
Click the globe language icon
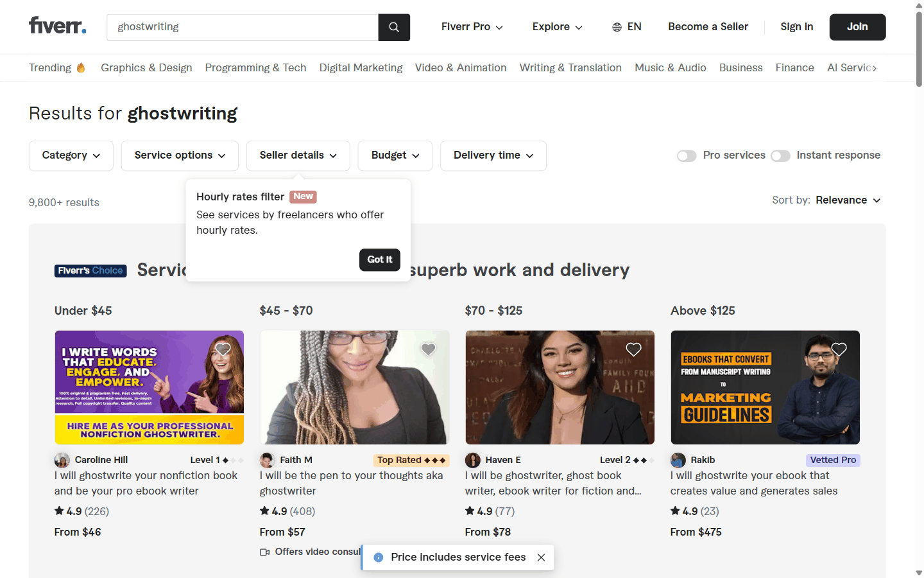click(617, 27)
